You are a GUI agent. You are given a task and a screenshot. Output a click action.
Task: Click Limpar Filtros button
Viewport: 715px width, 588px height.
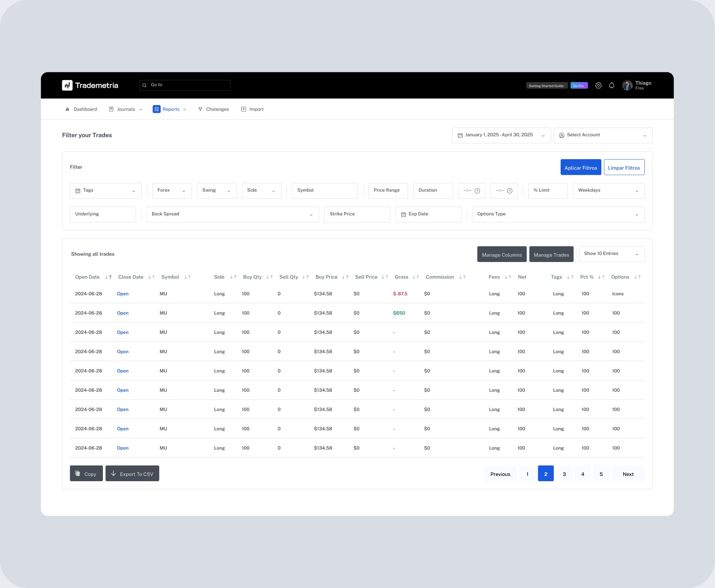[x=624, y=167]
